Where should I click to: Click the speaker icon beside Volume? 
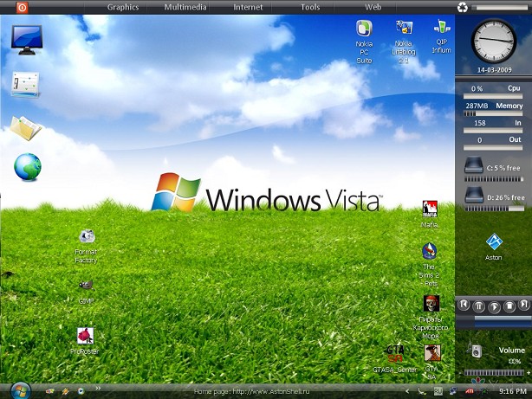475,351
